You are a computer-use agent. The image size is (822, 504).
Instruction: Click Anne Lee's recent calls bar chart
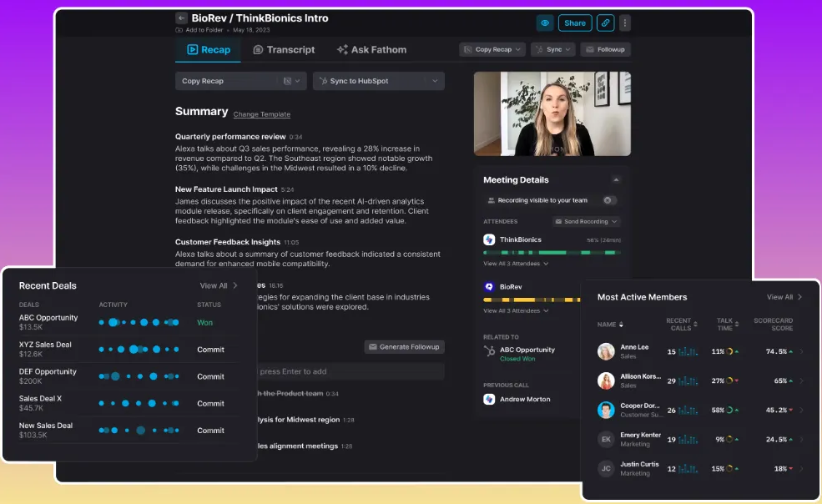point(688,351)
